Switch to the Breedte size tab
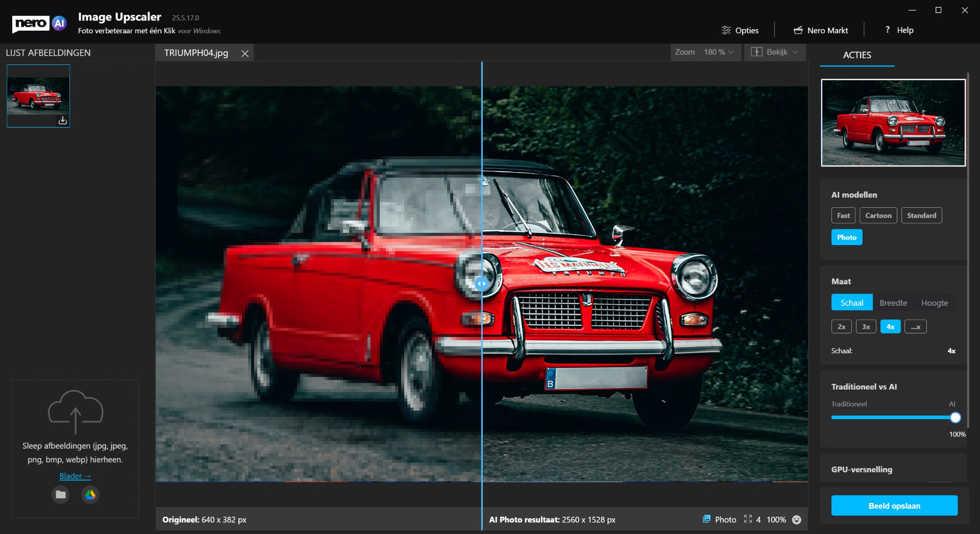This screenshot has height=534, width=980. [x=893, y=303]
